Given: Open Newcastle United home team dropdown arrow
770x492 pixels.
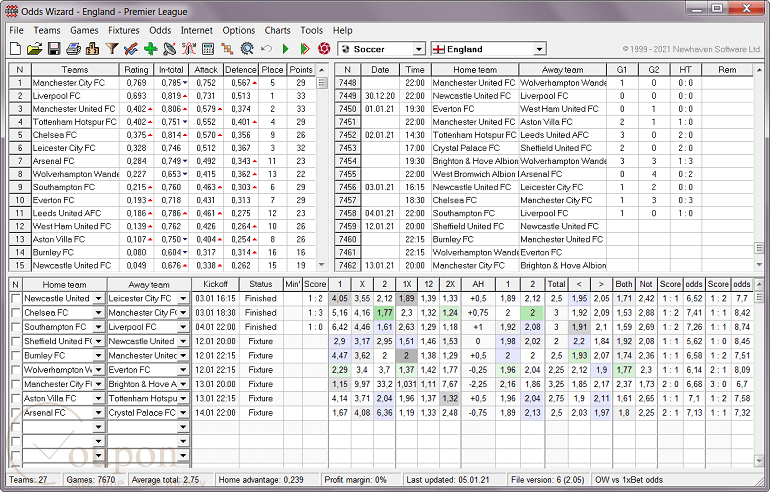Looking at the screenshot, I should point(98,299).
